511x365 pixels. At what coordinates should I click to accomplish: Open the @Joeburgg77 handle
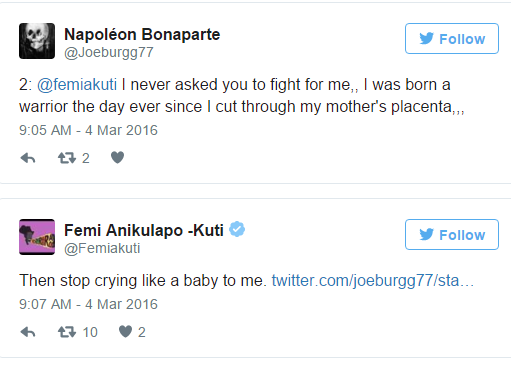(109, 53)
